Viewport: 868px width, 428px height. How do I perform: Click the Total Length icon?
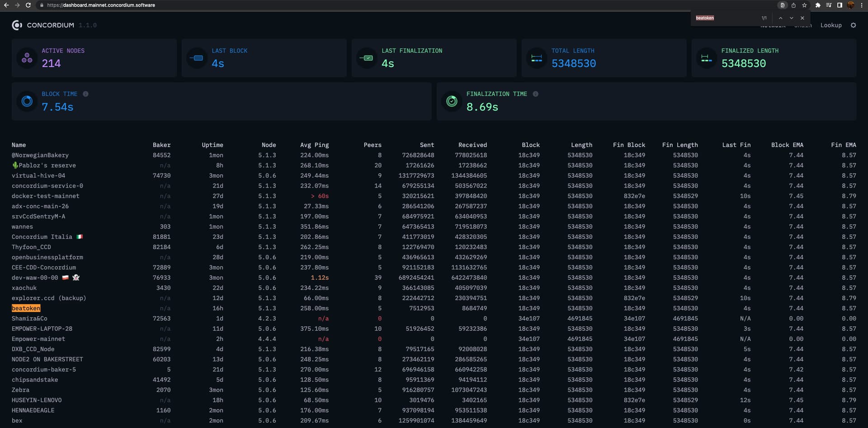pyautogui.click(x=537, y=58)
